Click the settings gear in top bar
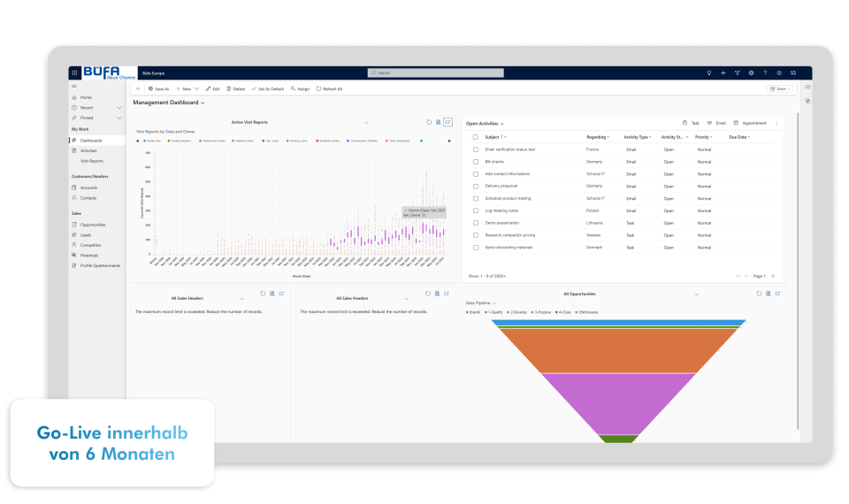Image resolution: width=849 pixels, height=504 pixels. pos(751,73)
